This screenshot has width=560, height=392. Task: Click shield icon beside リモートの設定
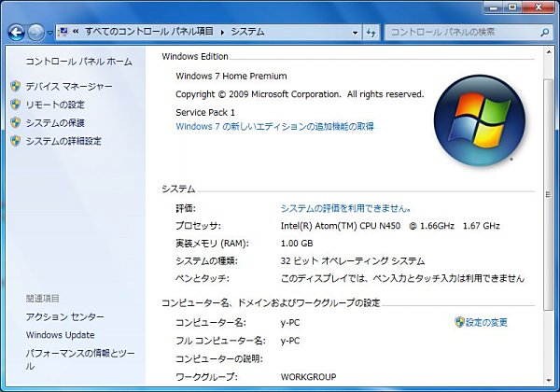pos(15,105)
